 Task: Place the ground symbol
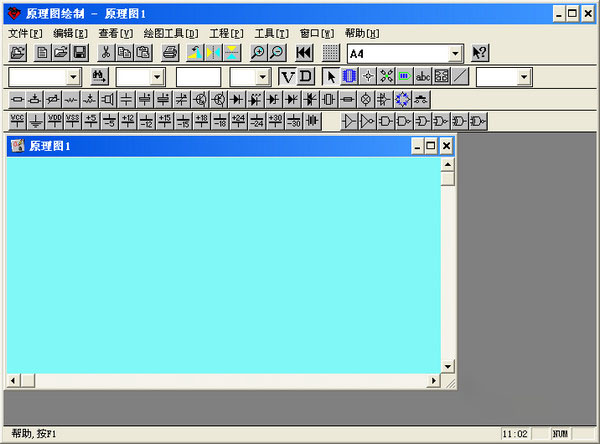pyautogui.click(x=36, y=121)
